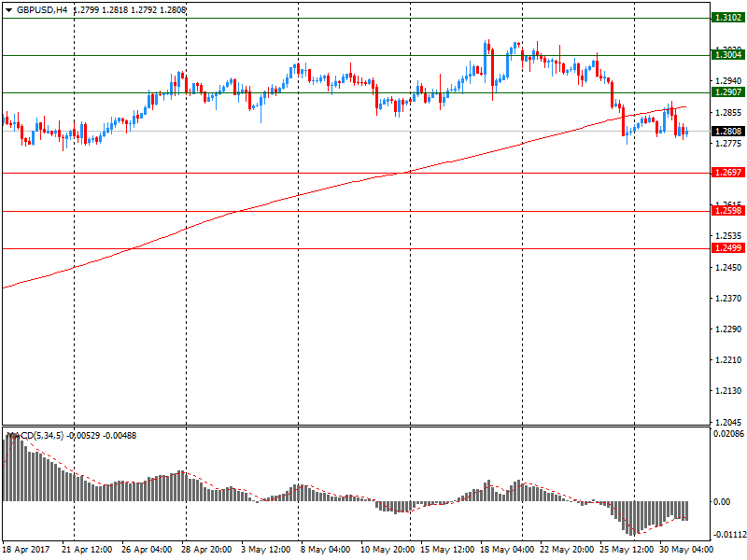The image size is (747, 560).
Task: Click the 25 May 12:00 time label
Action: click(625, 550)
